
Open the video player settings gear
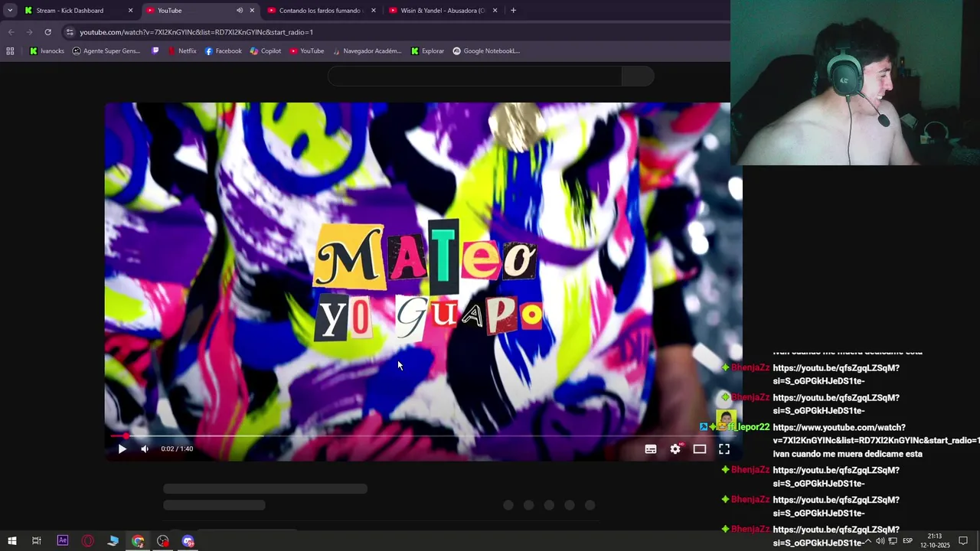click(x=675, y=449)
